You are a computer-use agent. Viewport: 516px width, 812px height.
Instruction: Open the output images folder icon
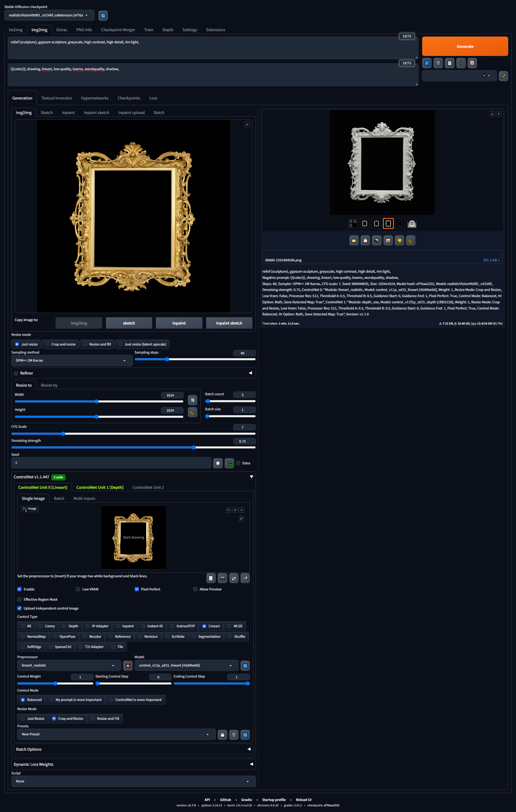pyautogui.click(x=354, y=240)
